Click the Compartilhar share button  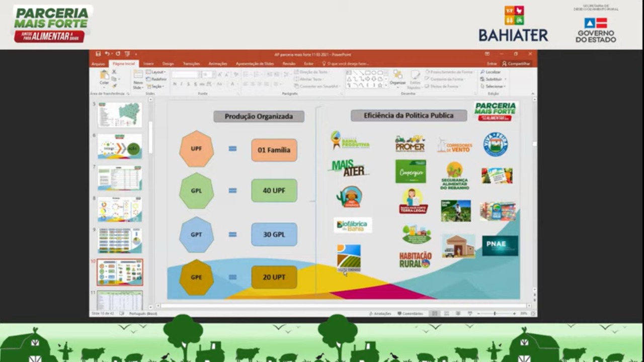[x=516, y=64]
